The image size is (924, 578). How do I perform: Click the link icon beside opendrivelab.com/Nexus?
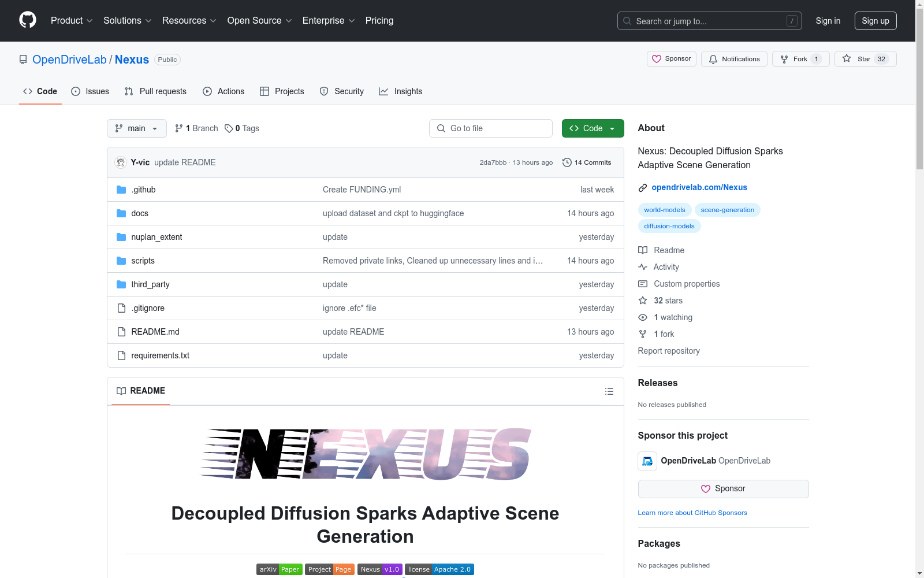(x=643, y=188)
